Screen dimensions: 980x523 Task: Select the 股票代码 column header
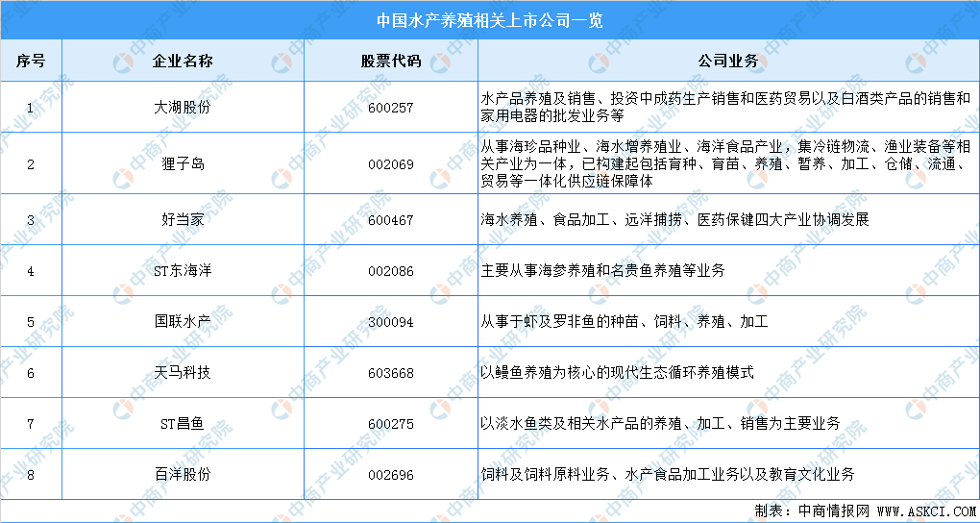tap(391, 61)
